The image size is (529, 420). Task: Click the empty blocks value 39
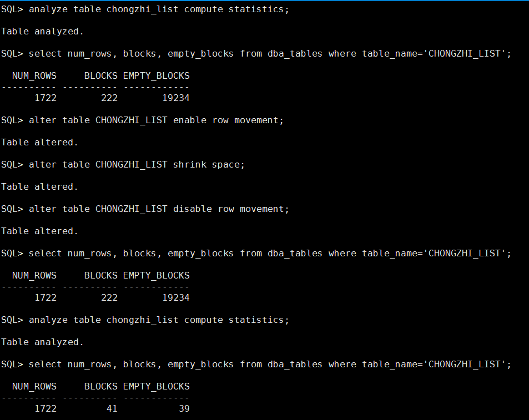point(184,408)
